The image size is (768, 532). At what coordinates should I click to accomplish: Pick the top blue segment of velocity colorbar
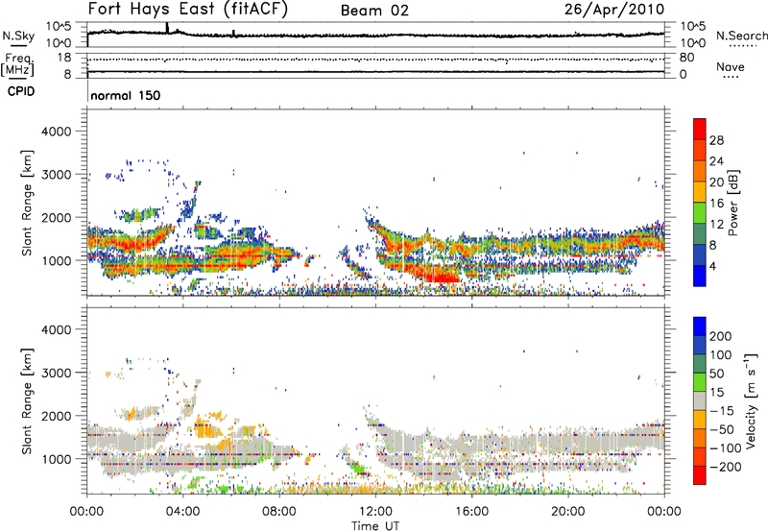pyautogui.click(x=700, y=326)
